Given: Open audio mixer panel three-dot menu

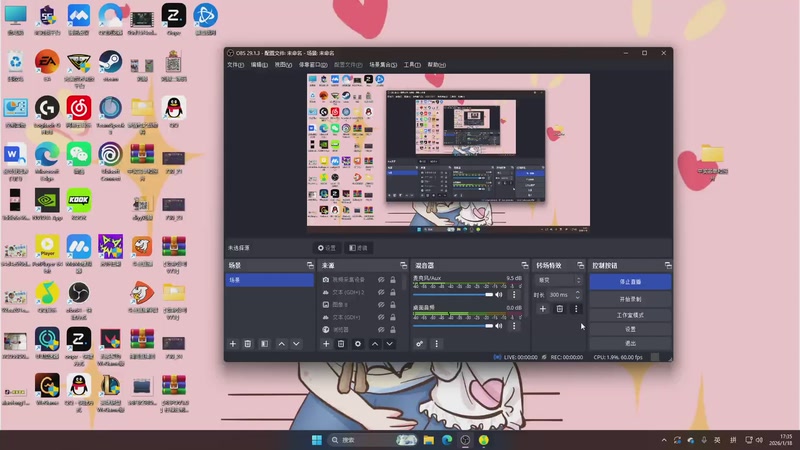Looking at the screenshot, I should coord(436,344).
